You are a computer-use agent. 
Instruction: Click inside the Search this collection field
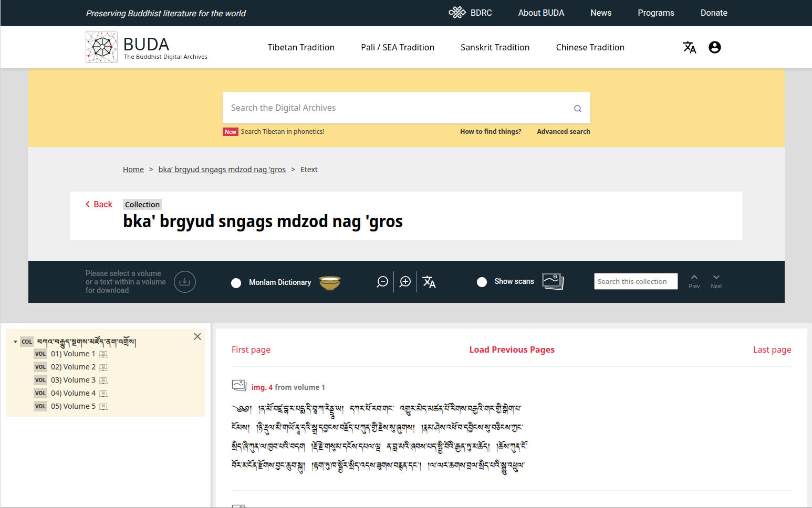click(636, 281)
